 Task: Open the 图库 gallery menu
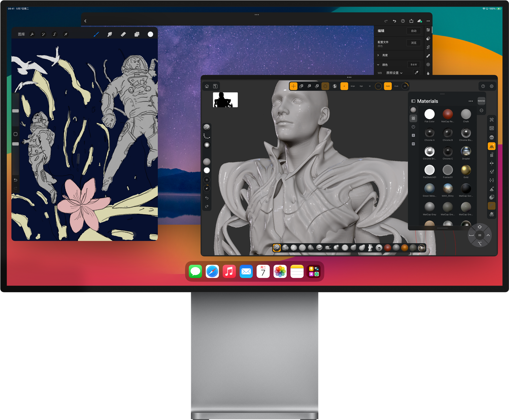(x=21, y=34)
